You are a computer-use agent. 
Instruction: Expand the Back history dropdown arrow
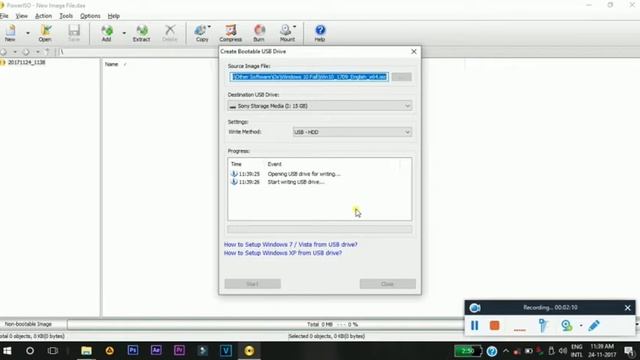pos(15,52)
